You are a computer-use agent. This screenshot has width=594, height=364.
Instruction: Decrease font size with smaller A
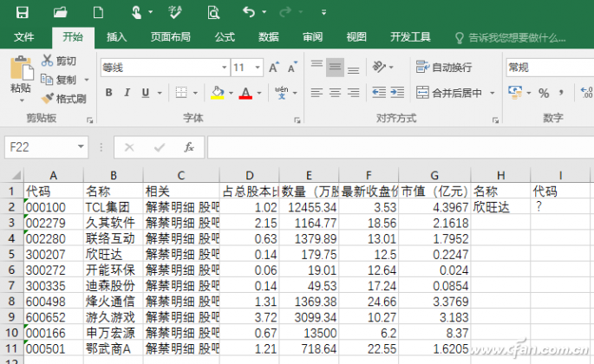click(x=292, y=68)
